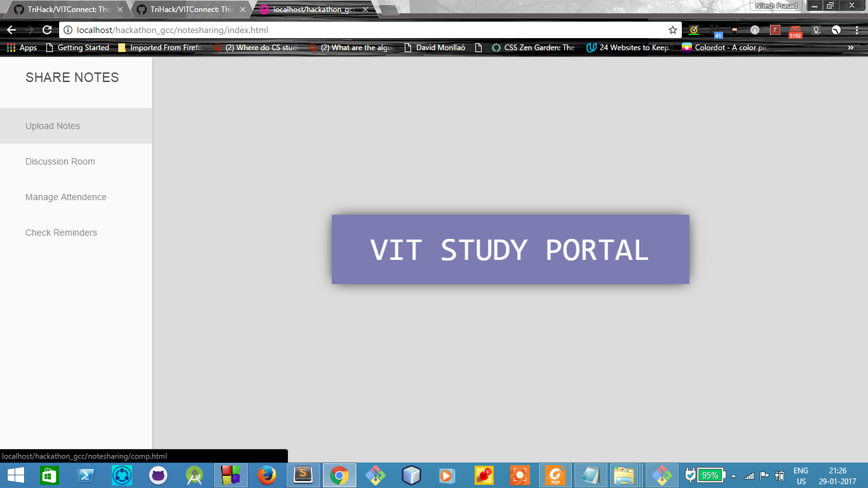Open the extension with badge 41
This screenshot has height=488, width=868.
[x=715, y=30]
